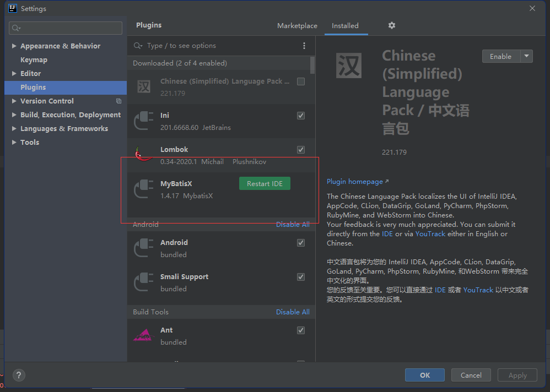The width and height of the screenshot is (550, 392).
Task: Open the three-dot plugin options menu
Action: [x=304, y=46]
